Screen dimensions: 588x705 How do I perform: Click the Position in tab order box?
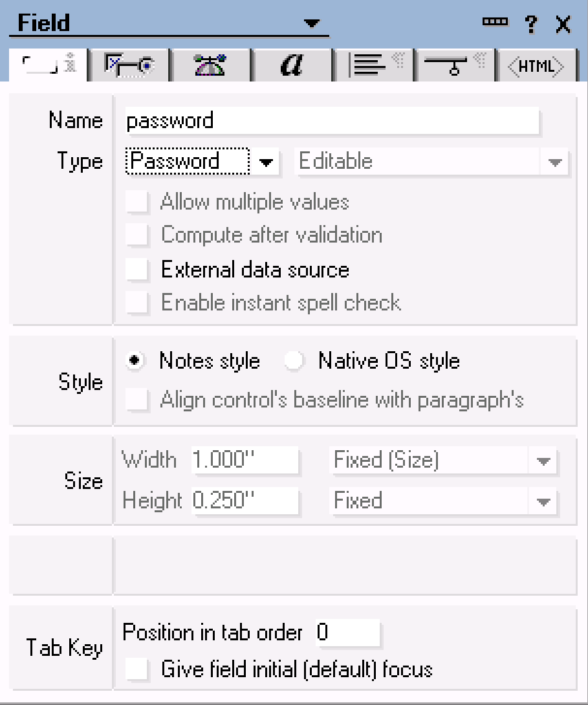click(x=347, y=633)
